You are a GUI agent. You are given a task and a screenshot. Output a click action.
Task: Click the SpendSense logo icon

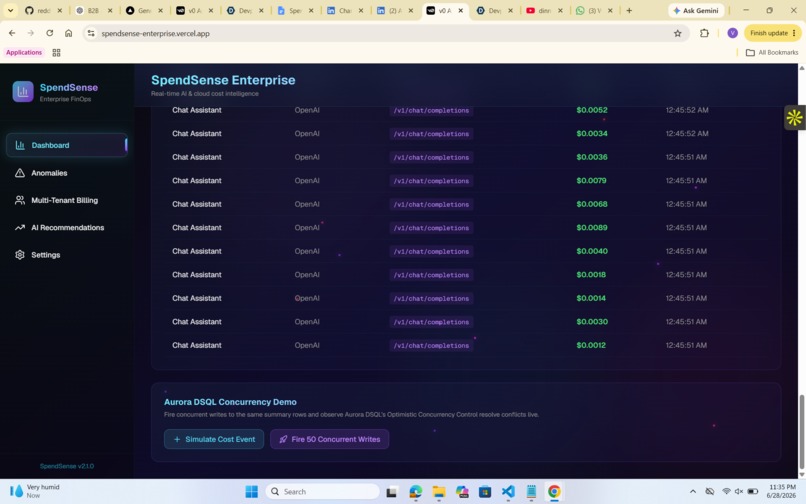tap(23, 92)
